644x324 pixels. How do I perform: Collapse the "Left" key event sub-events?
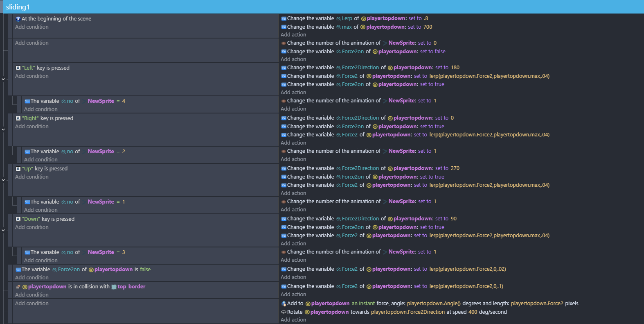pos(3,79)
